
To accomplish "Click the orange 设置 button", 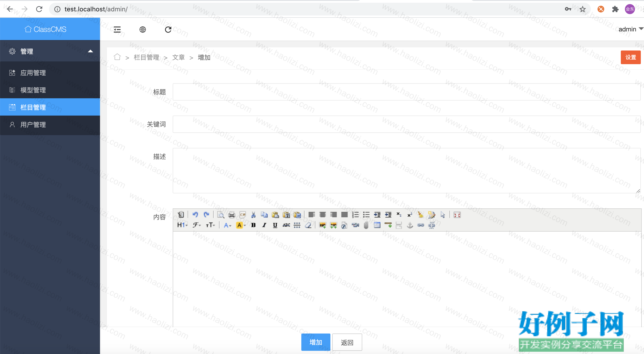I will [631, 57].
